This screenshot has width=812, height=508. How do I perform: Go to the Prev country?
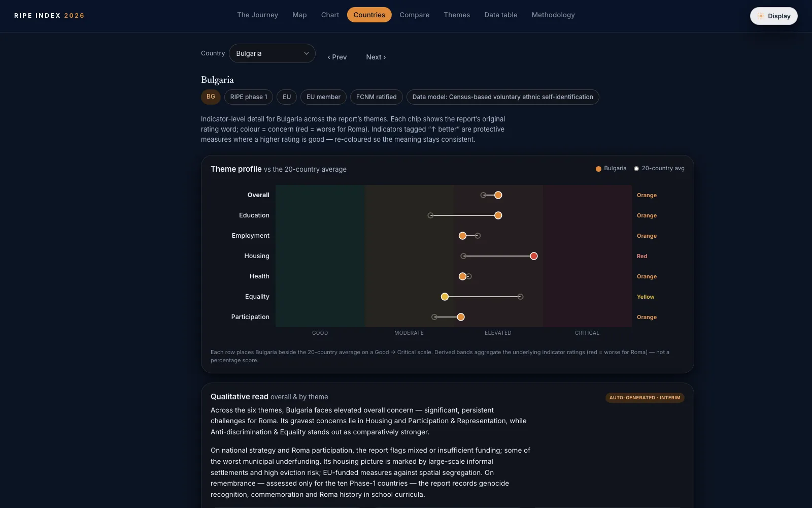[337, 57]
